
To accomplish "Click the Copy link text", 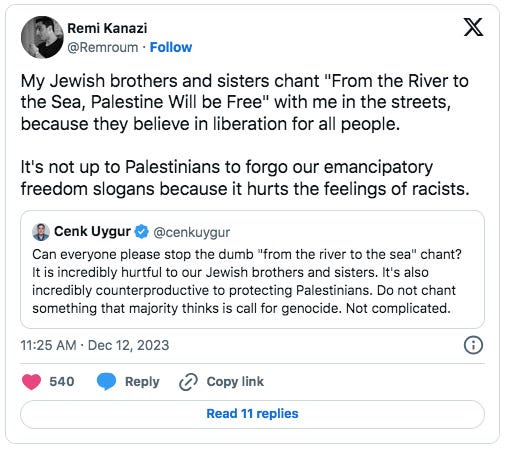I will click(x=235, y=381).
